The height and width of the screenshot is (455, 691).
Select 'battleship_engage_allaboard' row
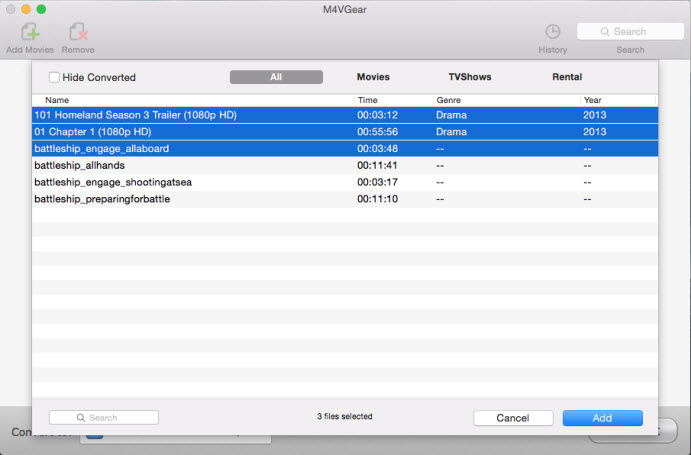click(x=345, y=149)
